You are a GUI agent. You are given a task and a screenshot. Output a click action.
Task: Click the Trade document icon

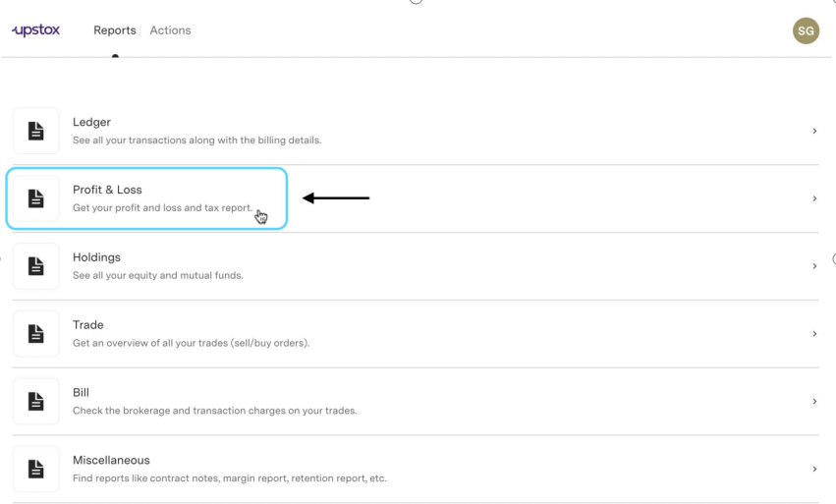35,333
